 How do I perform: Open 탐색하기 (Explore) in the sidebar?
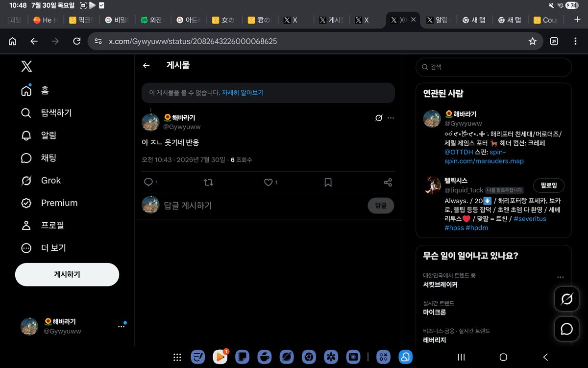[x=46, y=113]
